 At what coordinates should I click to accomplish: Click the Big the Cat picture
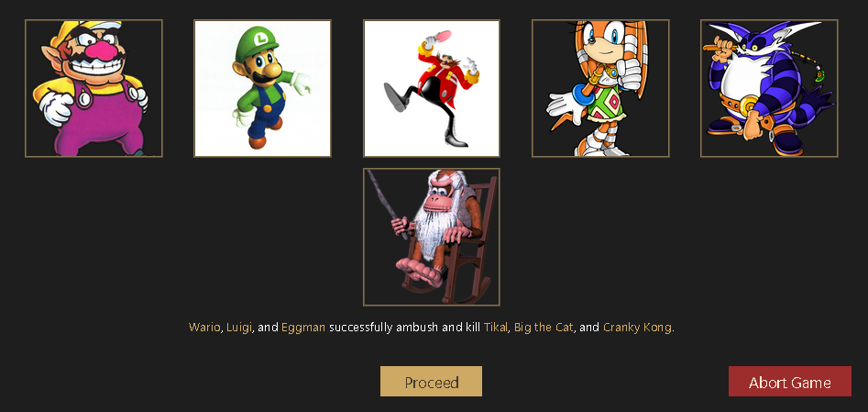(769, 89)
